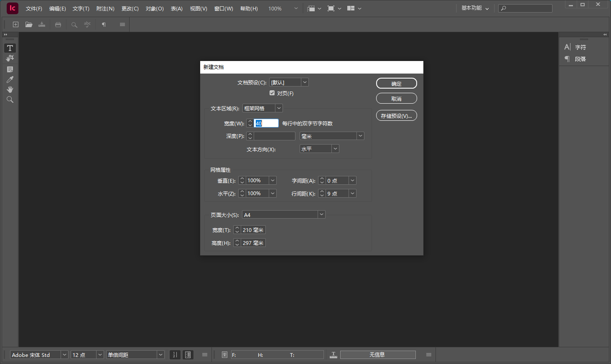The height and width of the screenshot is (364, 611).
Task: Select the Position tool below Type tool
Action: click(x=10, y=59)
